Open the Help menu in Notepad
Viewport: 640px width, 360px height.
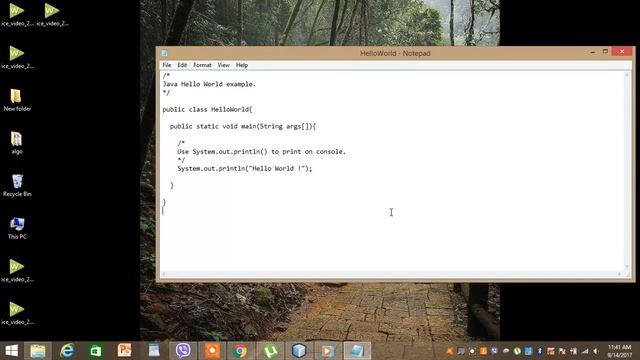click(x=242, y=65)
